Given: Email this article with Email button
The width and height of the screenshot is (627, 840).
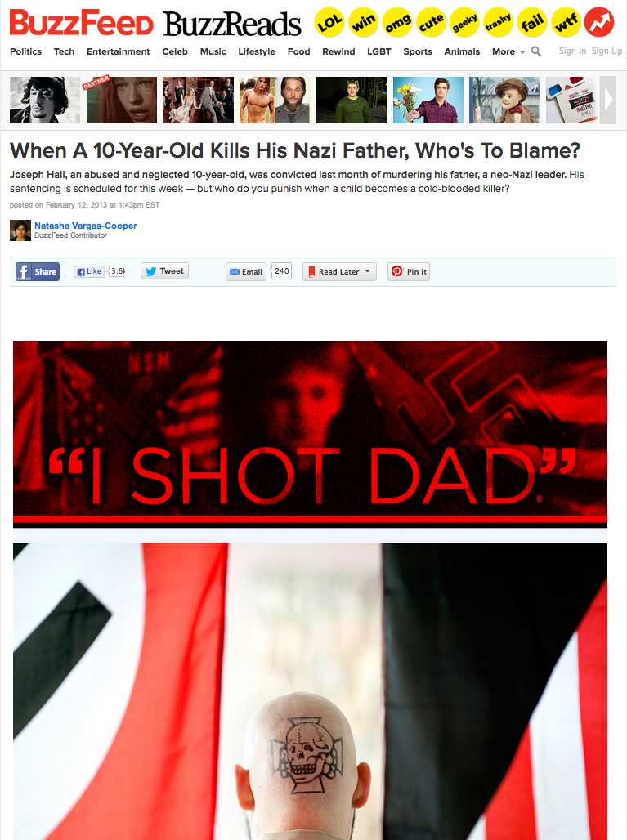Looking at the screenshot, I should tap(246, 271).
